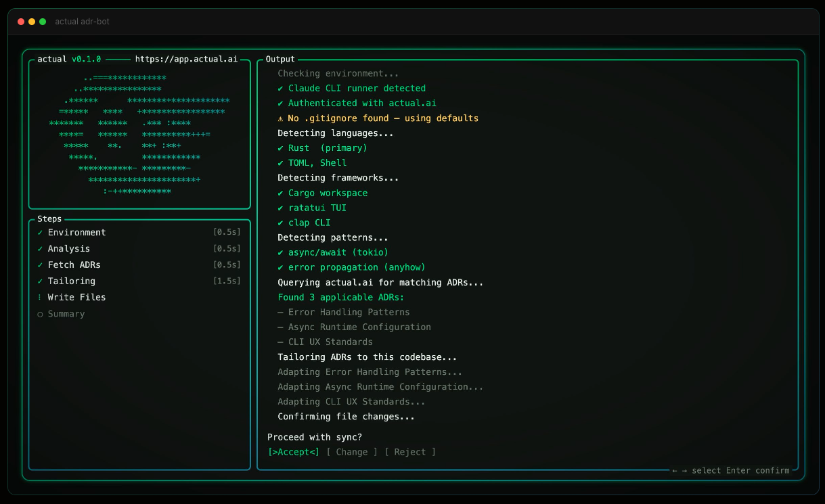The width and height of the screenshot is (825, 504).
Task: Click the Tailoring [1.5s] duration
Action: click(x=227, y=281)
